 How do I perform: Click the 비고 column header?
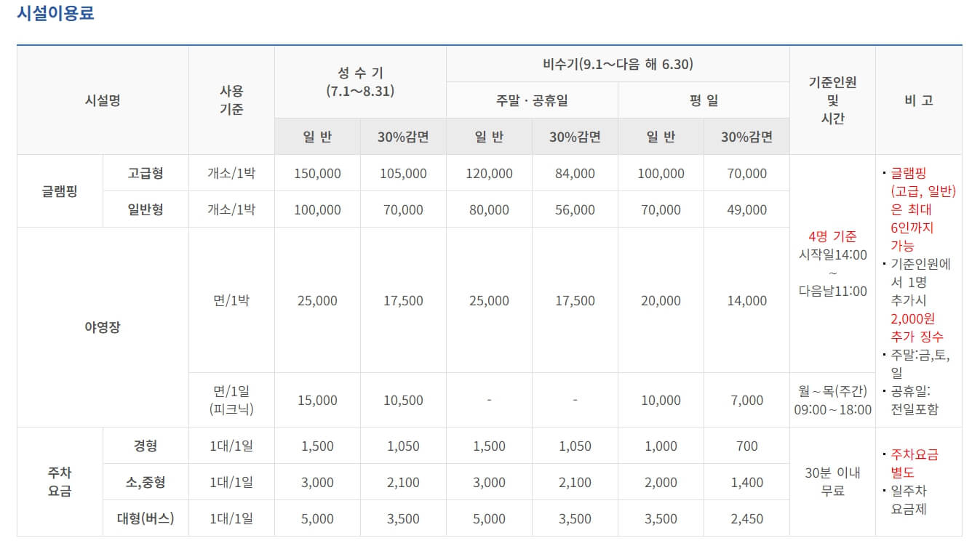click(x=919, y=100)
